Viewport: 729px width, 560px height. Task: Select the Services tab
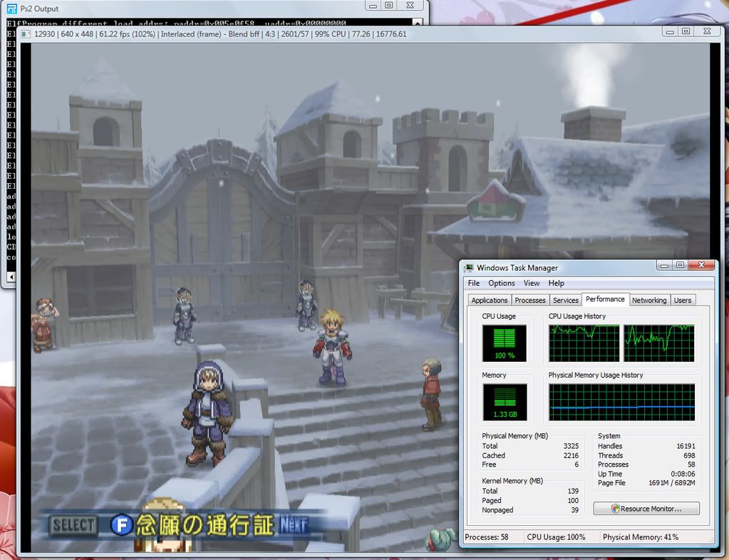(566, 300)
